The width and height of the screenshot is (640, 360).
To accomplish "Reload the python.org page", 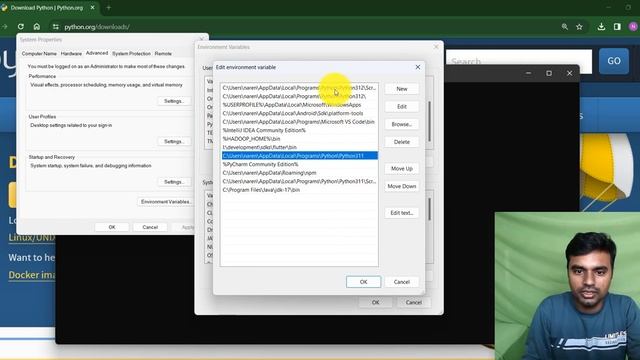I will tap(20, 27).
